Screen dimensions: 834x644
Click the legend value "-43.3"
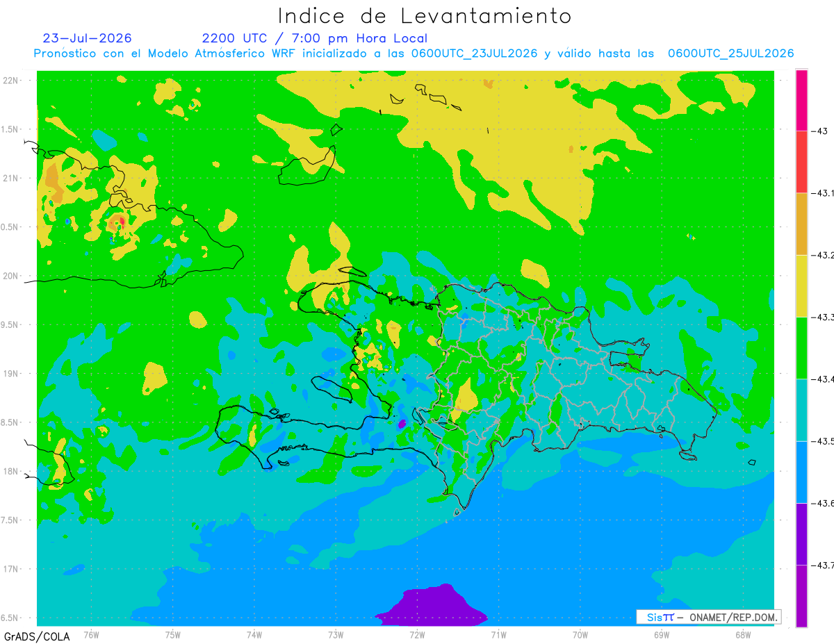822,317
